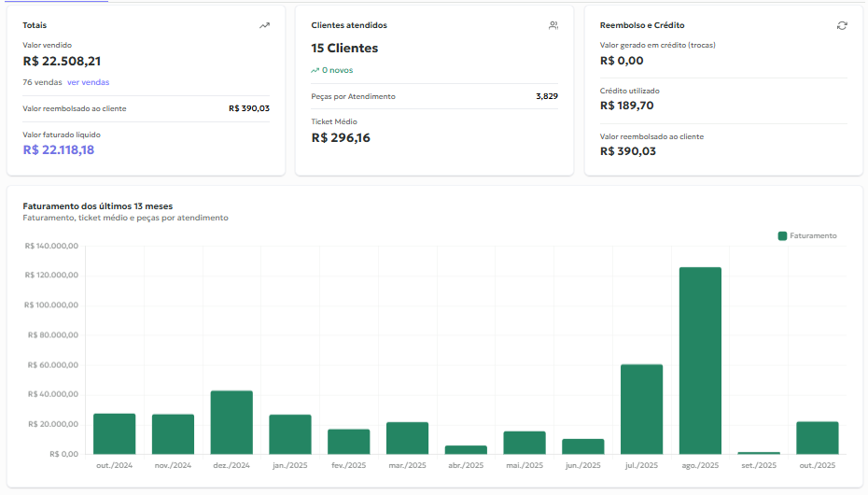Viewport: 868px width, 495px height.
Task: Click the Faturamento legend label
Action: [813, 236]
